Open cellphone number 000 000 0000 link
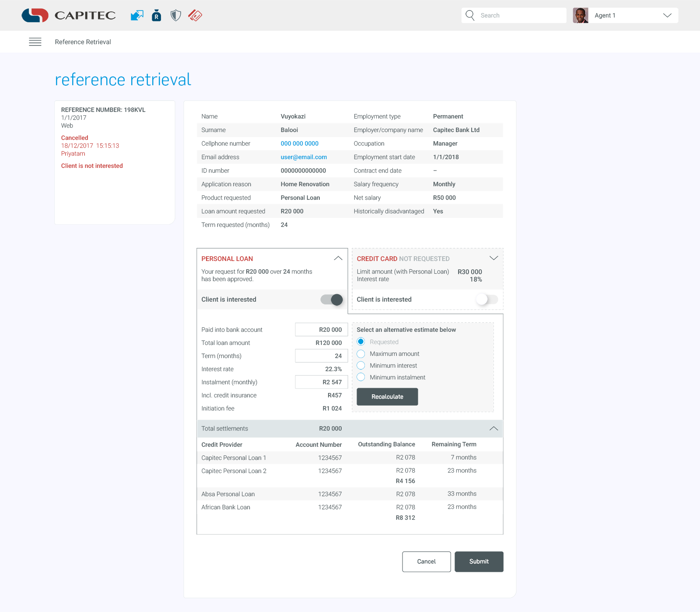Image resolution: width=700 pixels, height=612 pixels. click(x=300, y=143)
